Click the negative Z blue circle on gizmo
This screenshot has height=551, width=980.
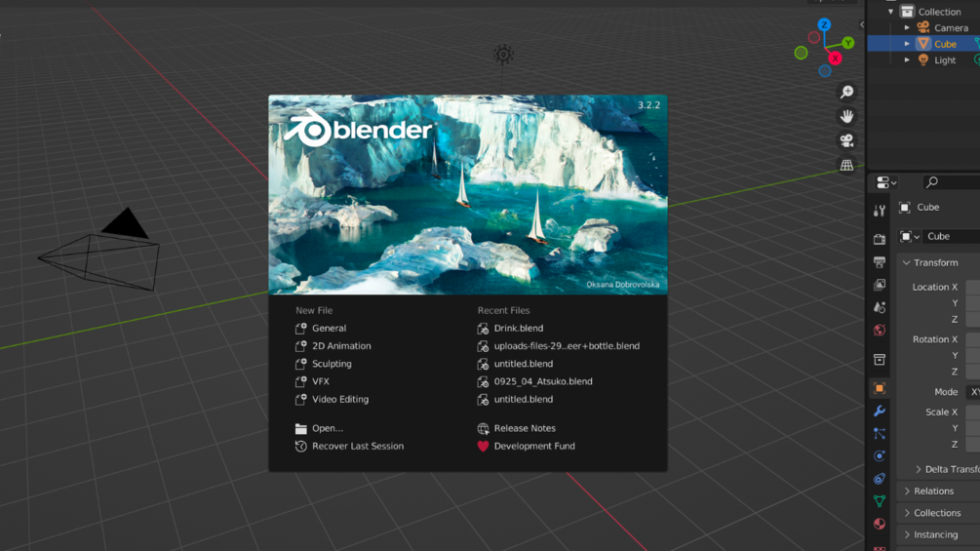(x=825, y=71)
